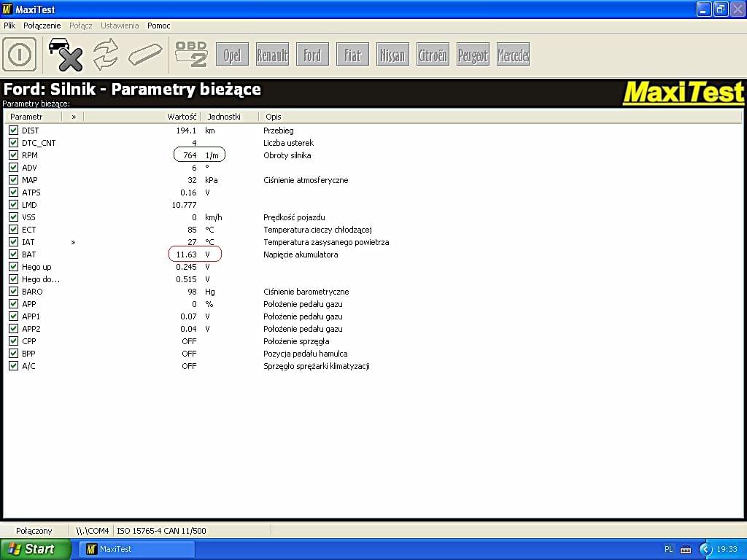The height and width of the screenshot is (560, 747).
Task: Click the 'ISO 15765-4 CAN 11/500' status text
Action: coord(161,531)
